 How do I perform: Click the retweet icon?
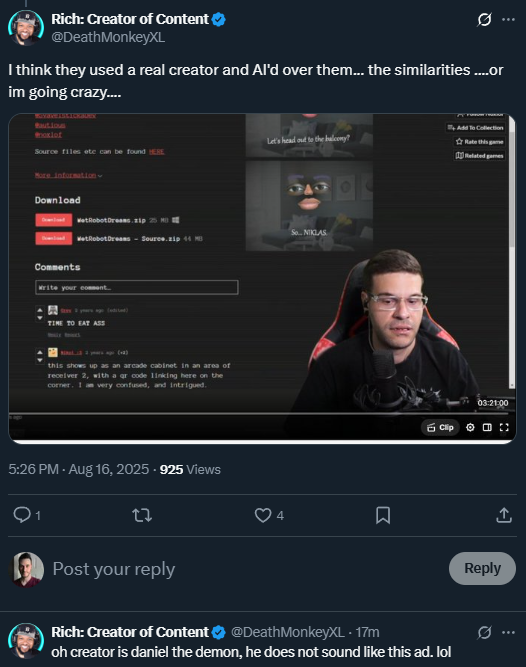pos(142,516)
